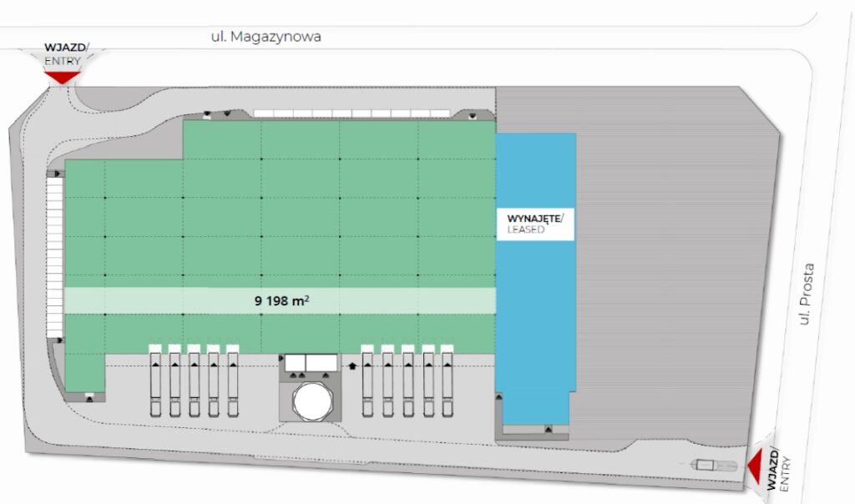Click the "9 198 m²" area label
This screenshot has height=504, width=855.
point(282,300)
